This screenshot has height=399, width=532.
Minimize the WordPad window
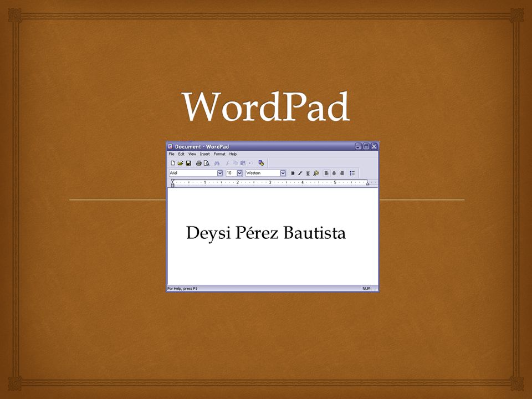tap(359, 146)
